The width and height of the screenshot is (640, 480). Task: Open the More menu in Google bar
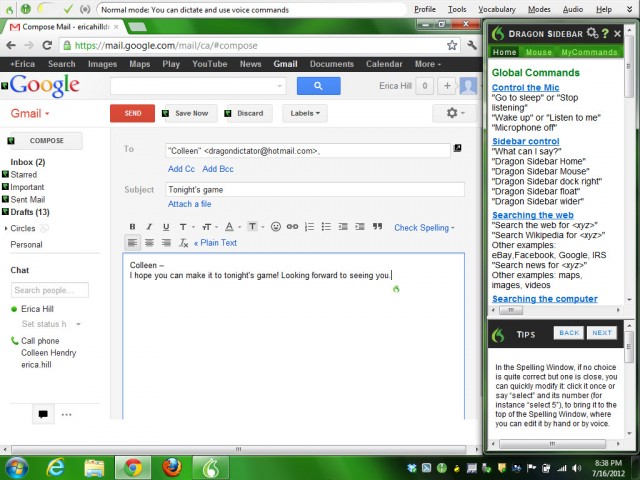428,64
